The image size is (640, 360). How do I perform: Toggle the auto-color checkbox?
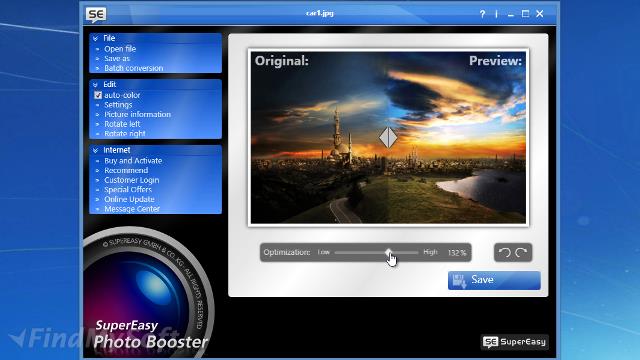[98, 95]
